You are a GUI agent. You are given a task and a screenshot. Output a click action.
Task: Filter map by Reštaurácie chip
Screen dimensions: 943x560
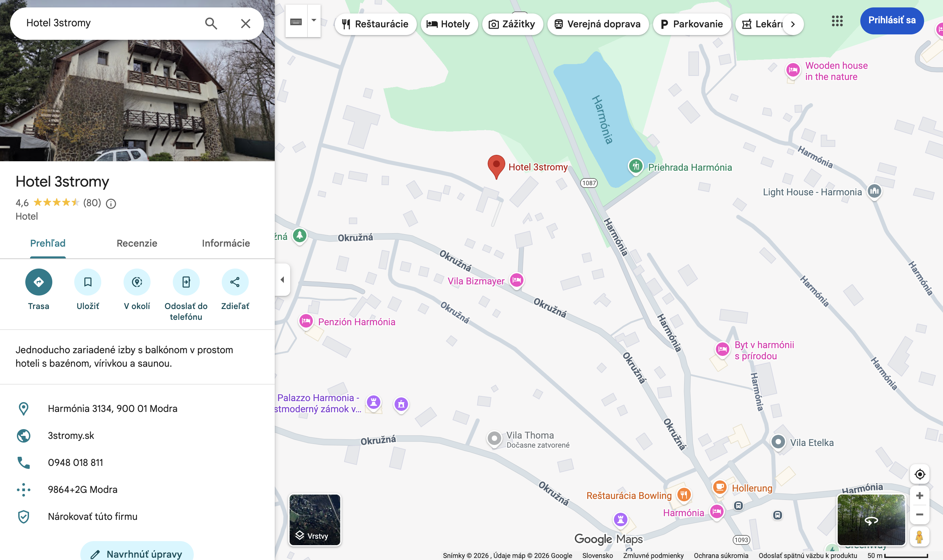point(375,24)
